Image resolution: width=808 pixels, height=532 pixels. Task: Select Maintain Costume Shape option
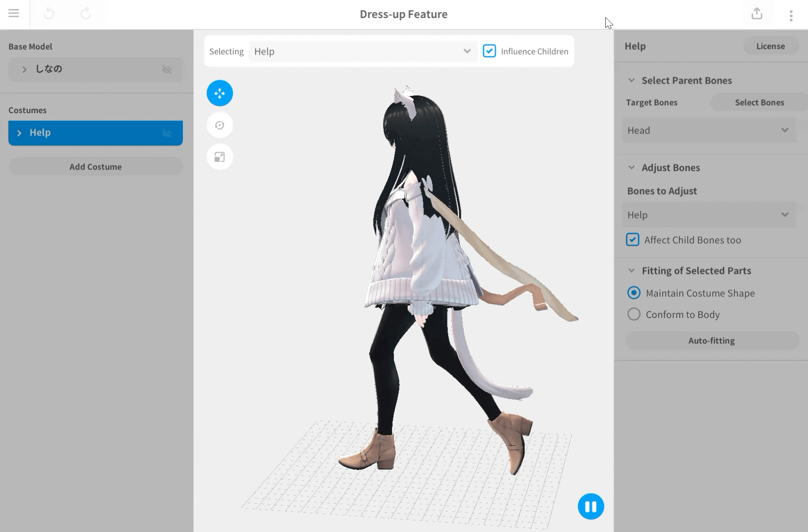point(634,293)
